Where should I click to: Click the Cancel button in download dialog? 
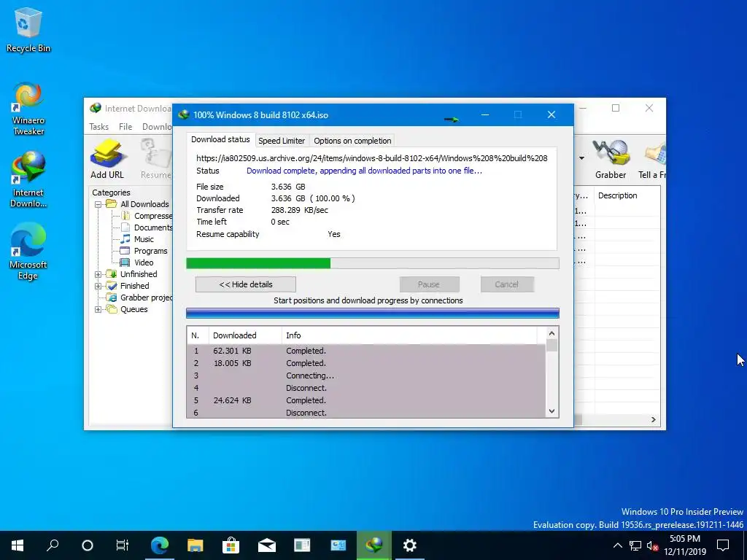point(506,284)
